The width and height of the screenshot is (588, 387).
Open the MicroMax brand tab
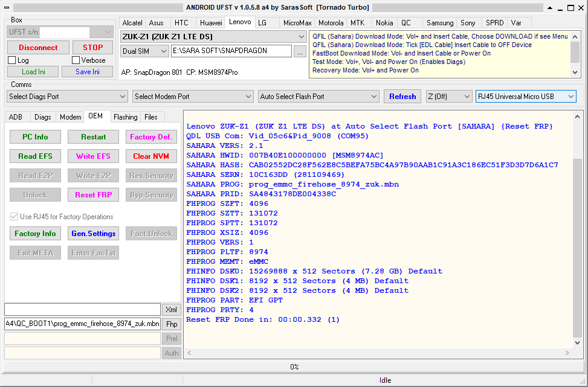297,23
